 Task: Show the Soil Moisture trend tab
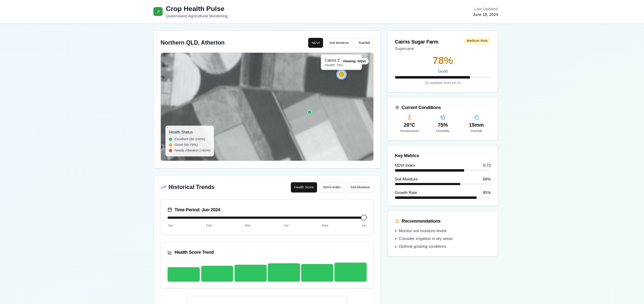pos(360,187)
